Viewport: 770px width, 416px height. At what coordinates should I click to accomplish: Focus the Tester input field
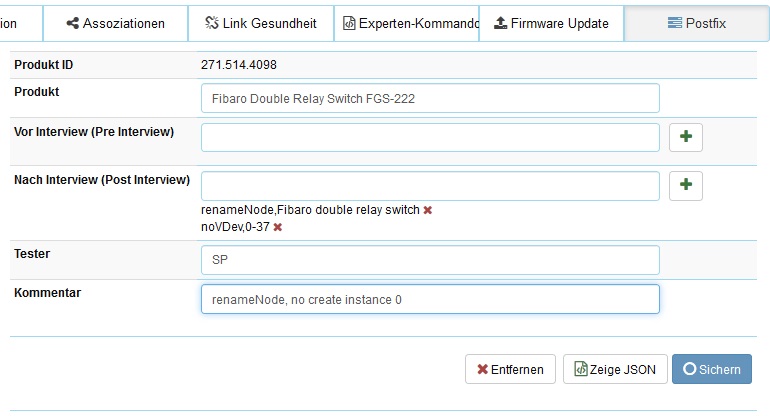click(430, 259)
